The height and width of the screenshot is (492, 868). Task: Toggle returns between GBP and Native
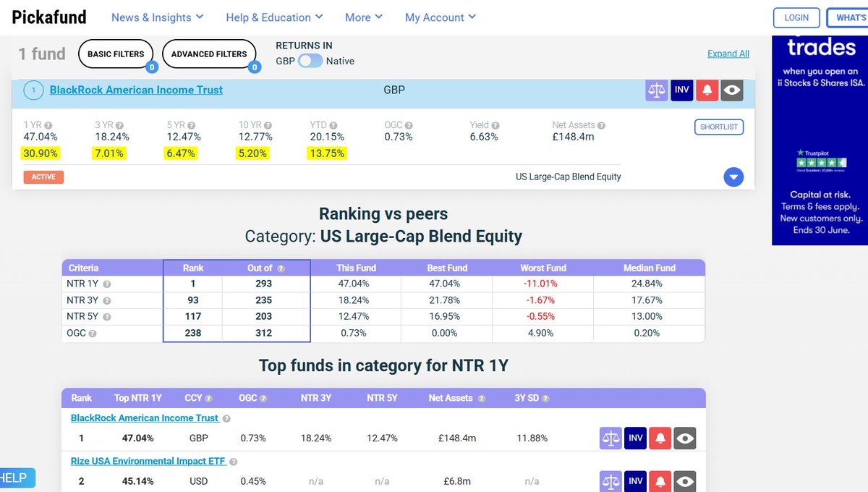pyautogui.click(x=310, y=61)
